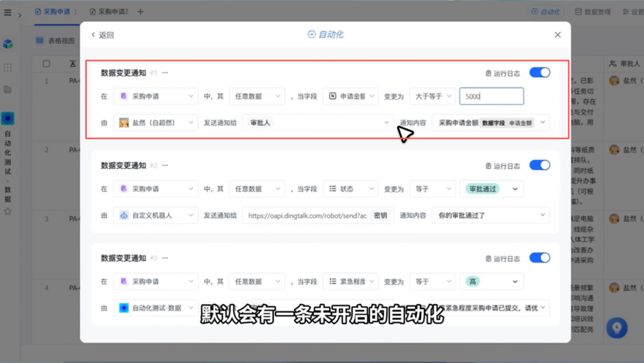This screenshot has height=363, width=644.
Task: Open the 你的审批通过了 content dropdown
Action: pyautogui.click(x=491, y=215)
